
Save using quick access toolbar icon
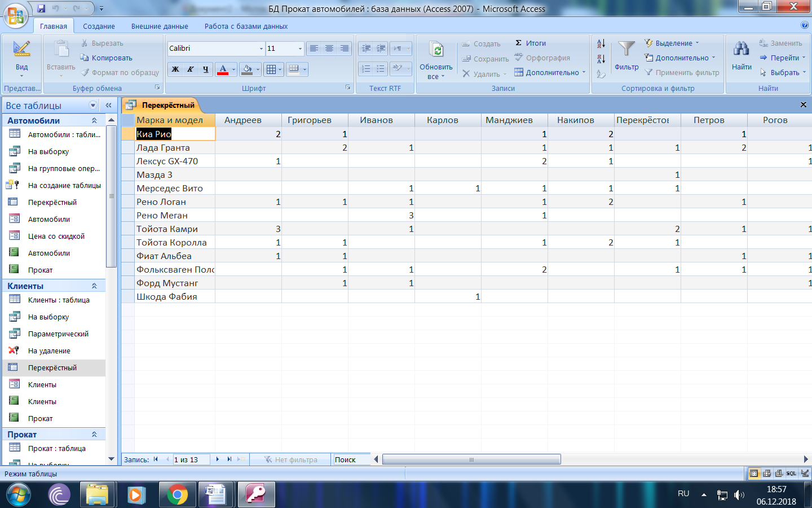point(41,8)
